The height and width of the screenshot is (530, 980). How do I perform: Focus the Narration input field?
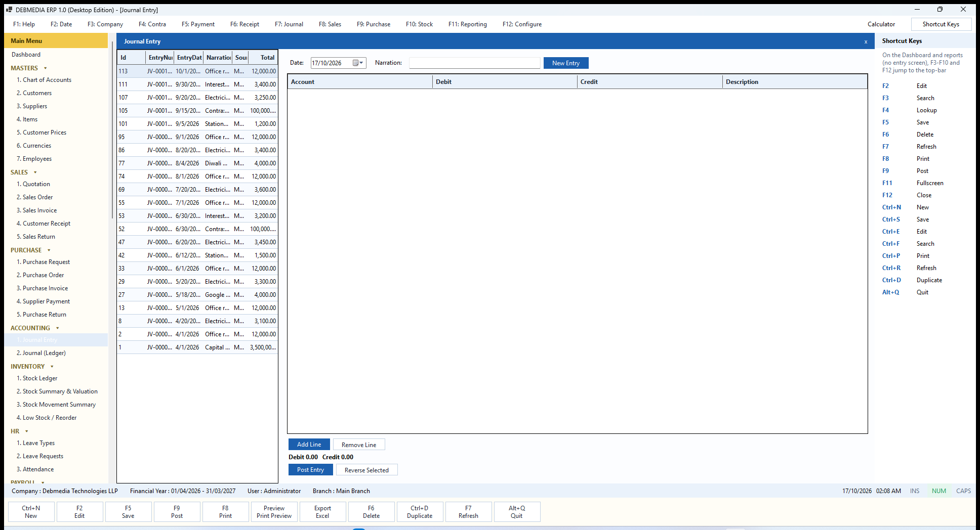coord(475,63)
